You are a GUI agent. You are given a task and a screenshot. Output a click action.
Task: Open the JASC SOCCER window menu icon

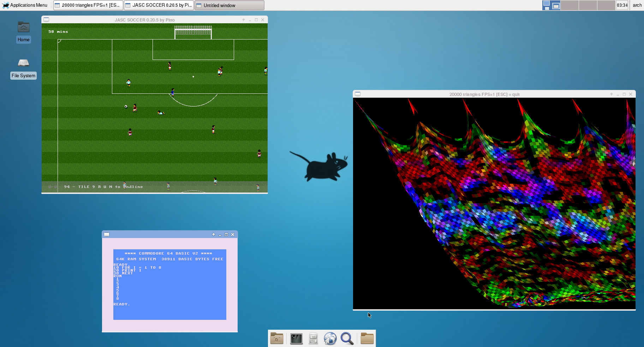46,20
